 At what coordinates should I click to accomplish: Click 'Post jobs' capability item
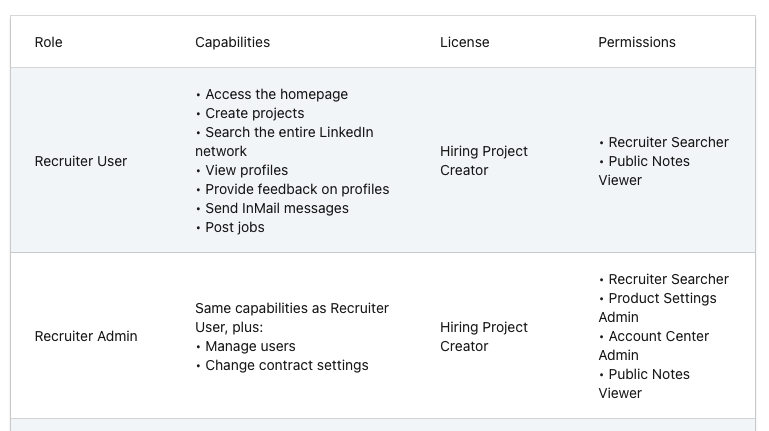[235, 228]
